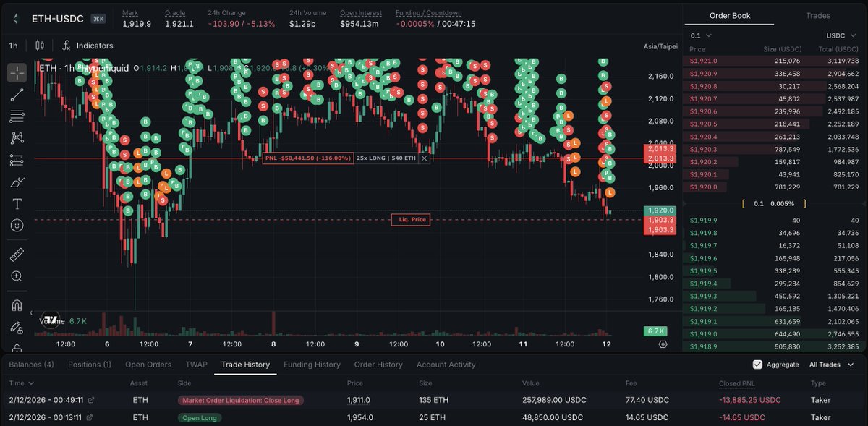Viewport: 868px width, 426px height.
Task: Click the $1,920.3 ask row
Action: 775,149
